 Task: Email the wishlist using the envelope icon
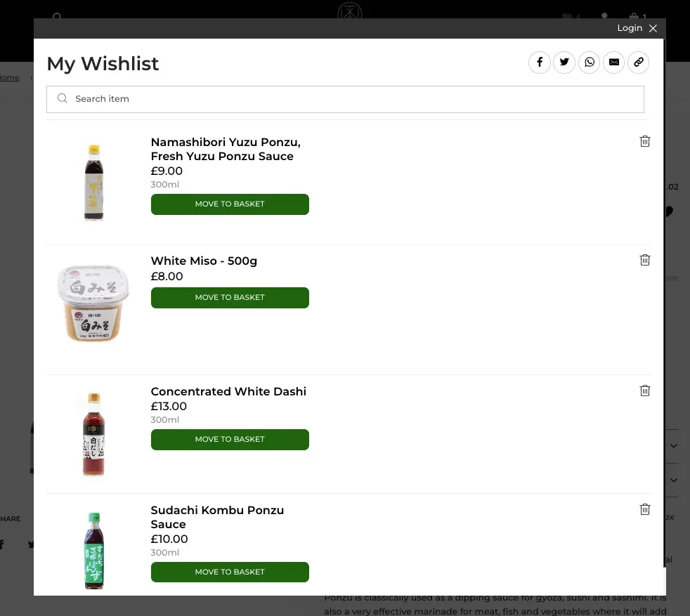point(613,62)
